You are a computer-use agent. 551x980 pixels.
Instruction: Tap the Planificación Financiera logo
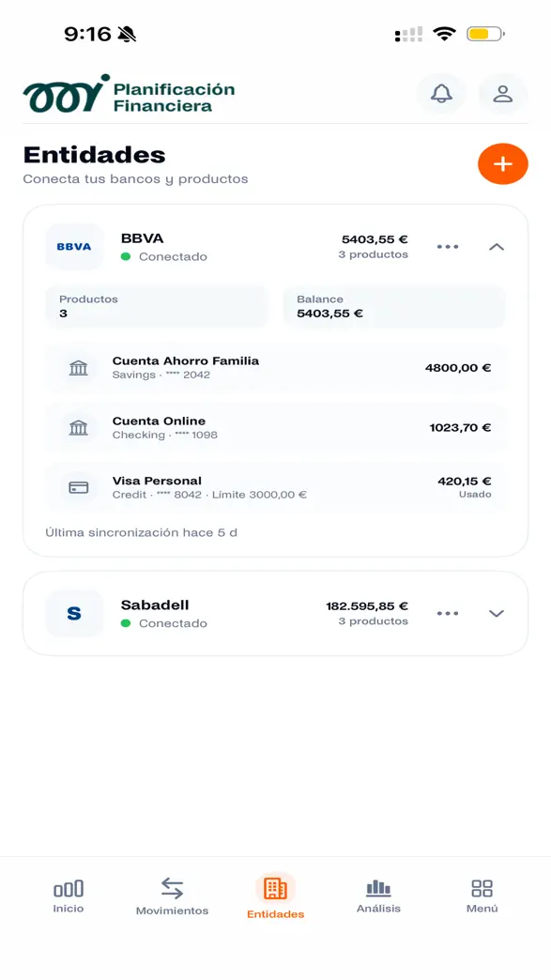tap(129, 94)
